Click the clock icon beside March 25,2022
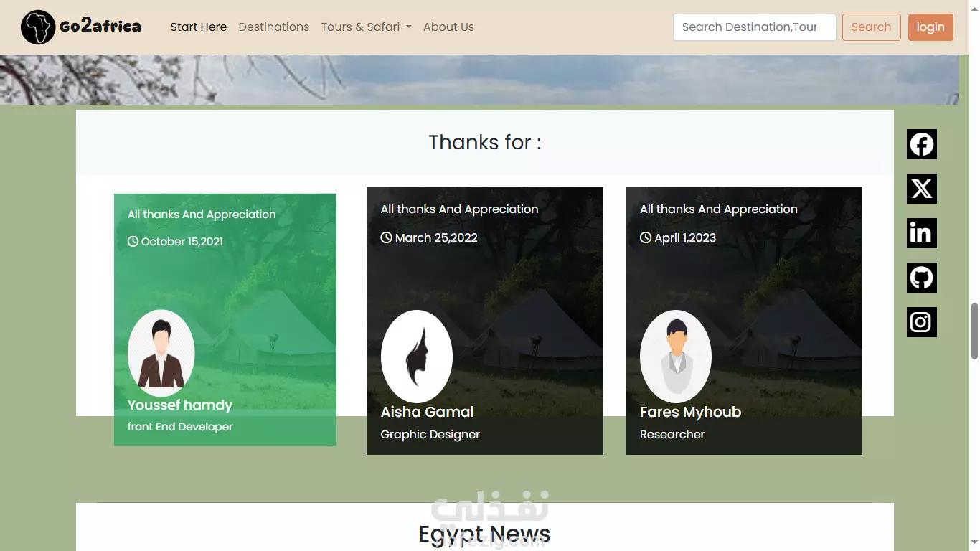The height and width of the screenshot is (551, 980). [x=386, y=237]
